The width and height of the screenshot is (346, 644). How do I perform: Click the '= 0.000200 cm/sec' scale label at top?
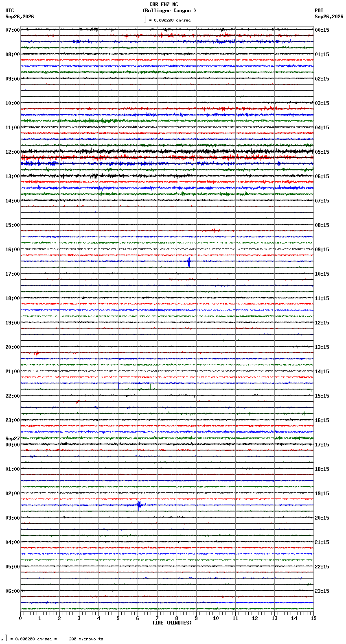tap(170, 20)
